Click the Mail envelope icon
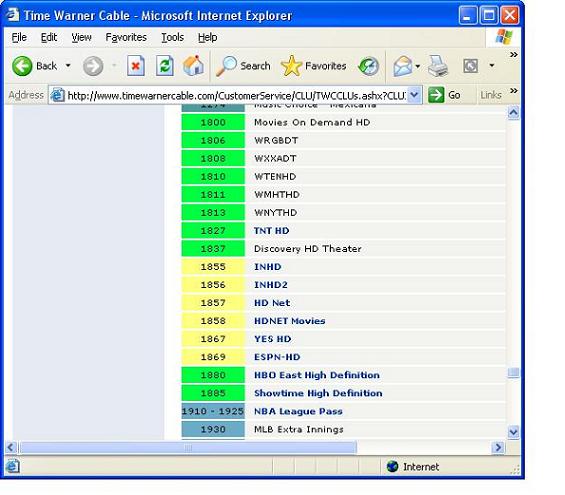Image resolution: width=565 pixels, height=495 pixels. [x=402, y=66]
